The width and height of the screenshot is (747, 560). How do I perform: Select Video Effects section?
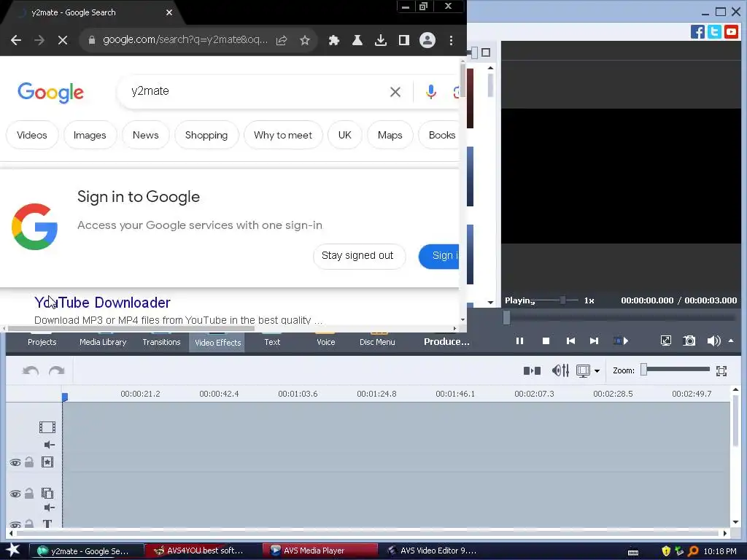217,343
